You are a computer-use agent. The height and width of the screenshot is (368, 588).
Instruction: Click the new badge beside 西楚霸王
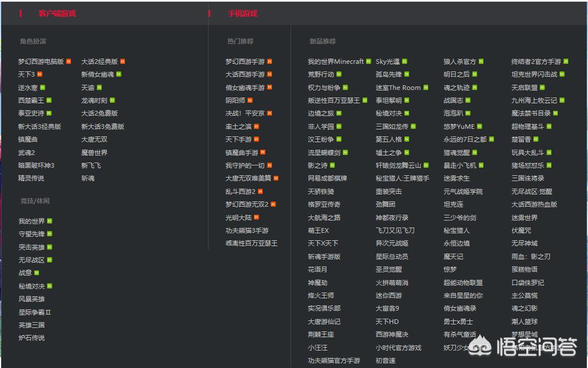point(49,100)
